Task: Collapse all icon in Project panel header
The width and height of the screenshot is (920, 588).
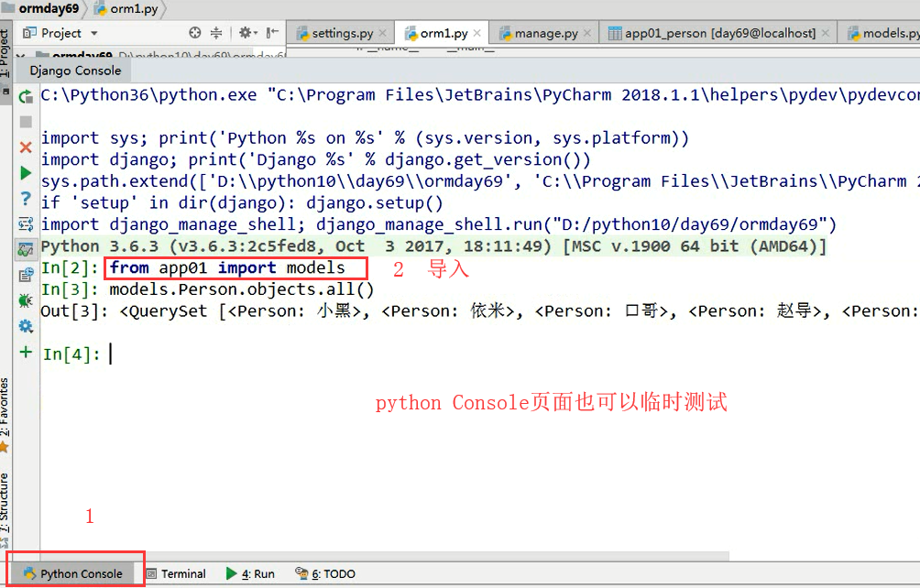Action: point(216,33)
